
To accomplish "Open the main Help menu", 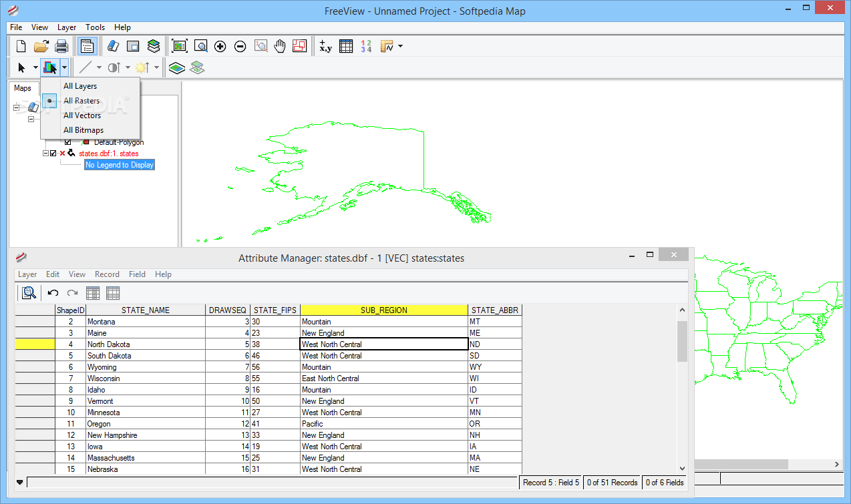I will pyautogui.click(x=122, y=27).
